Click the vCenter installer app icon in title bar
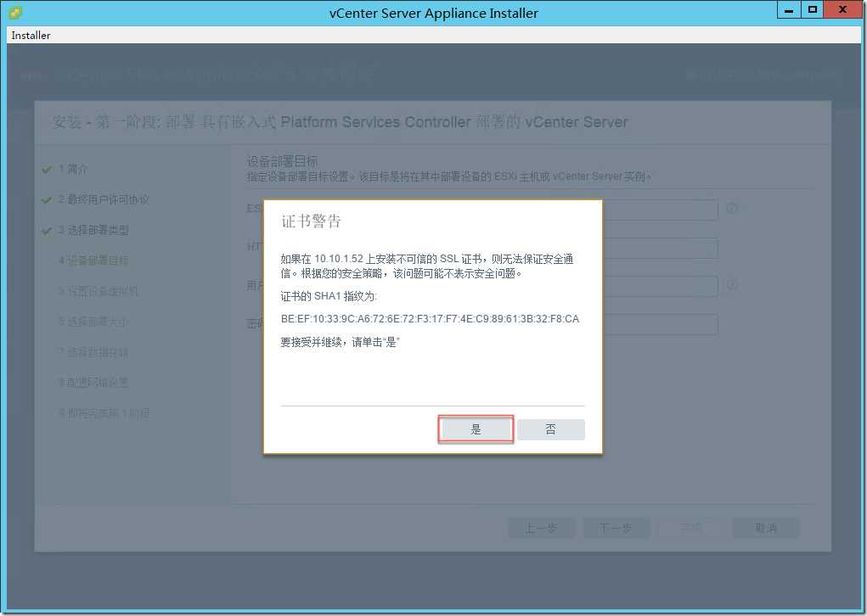Image resolution: width=867 pixels, height=616 pixels. (x=15, y=12)
